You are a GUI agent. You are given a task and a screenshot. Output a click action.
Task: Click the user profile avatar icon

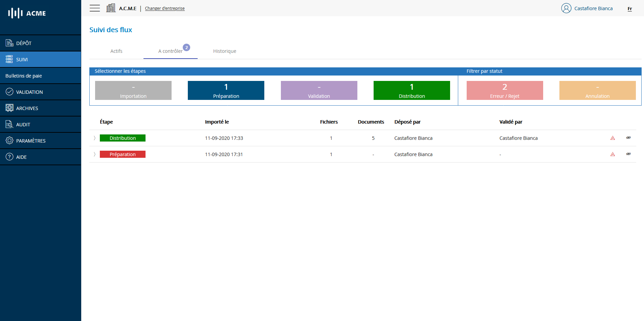pos(566,8)
